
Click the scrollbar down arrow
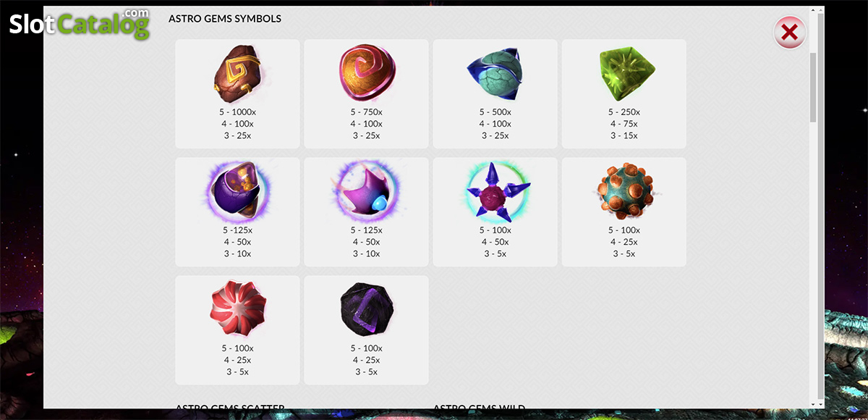coord(813,403)
